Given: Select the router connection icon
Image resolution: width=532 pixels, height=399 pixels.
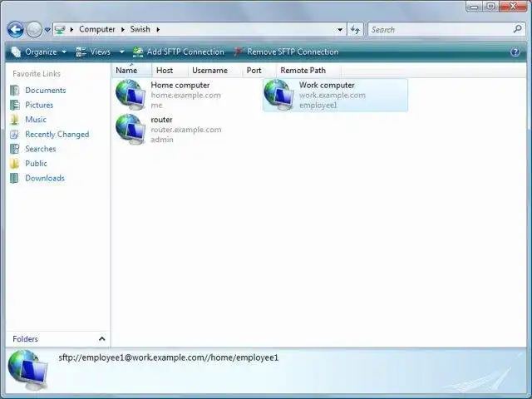Looking at the screenshot, I should click(x=131, y=130).
